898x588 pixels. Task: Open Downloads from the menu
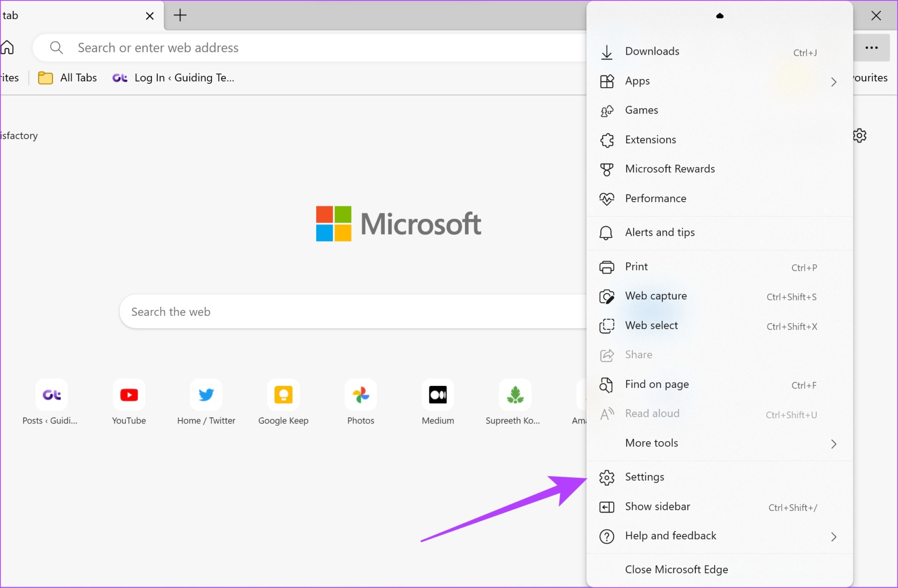[652, 52]
